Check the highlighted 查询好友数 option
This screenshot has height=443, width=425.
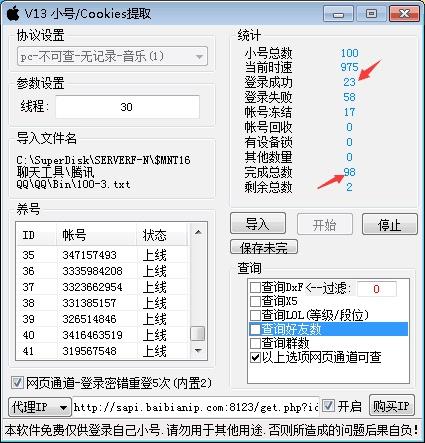(255, 329)
